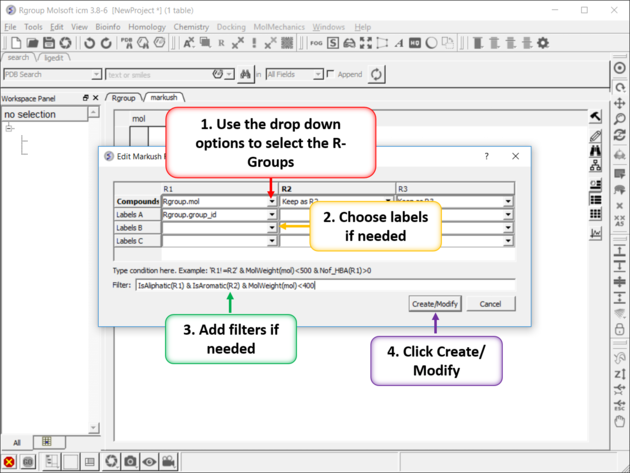Viewport: 630px width, 473px height.
Task: Open the R1 Labels A dropdown with Rgroup.group_id
Action: coord(271,214)
